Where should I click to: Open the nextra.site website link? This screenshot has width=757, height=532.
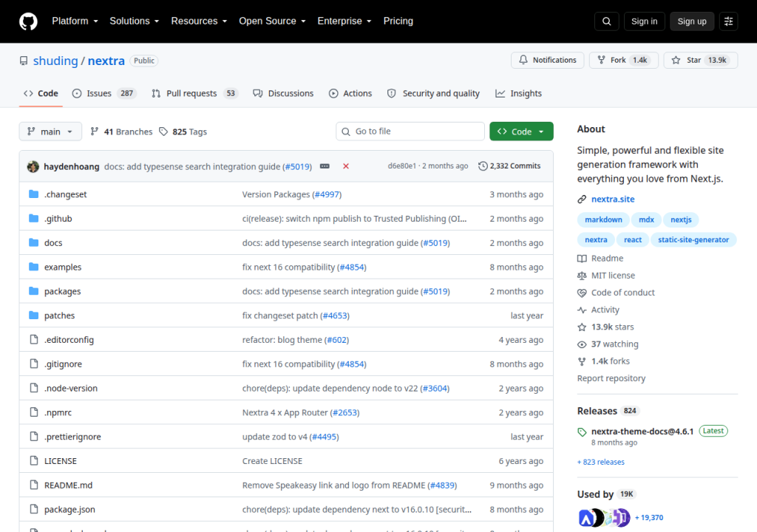point(613,199)
